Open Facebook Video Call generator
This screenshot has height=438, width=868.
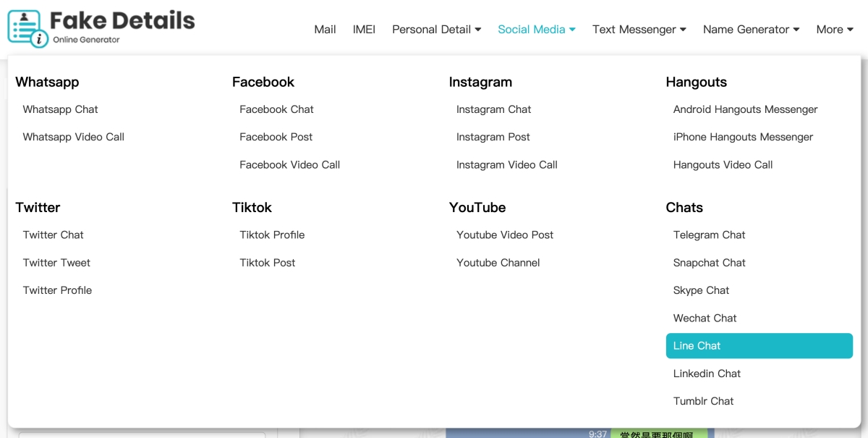[289, 164]
